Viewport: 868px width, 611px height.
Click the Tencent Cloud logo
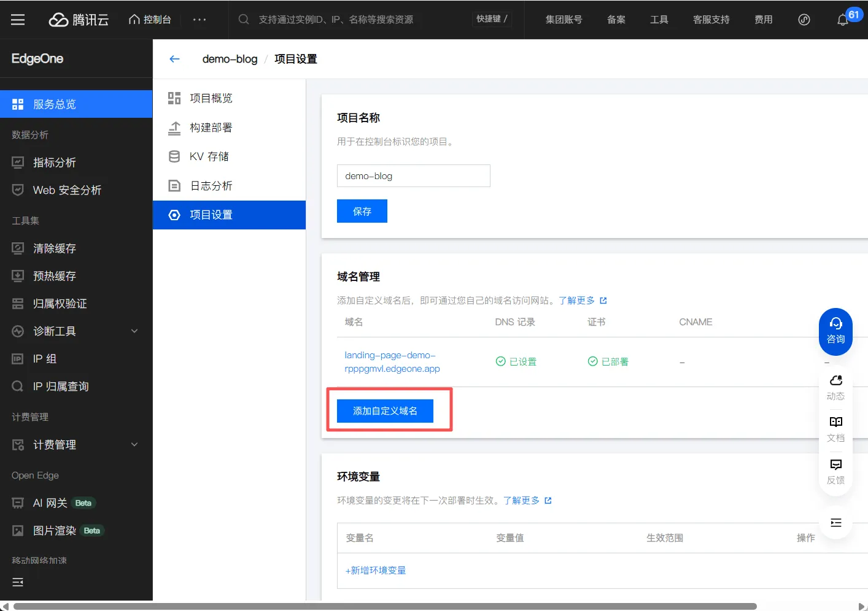point(79,20)
